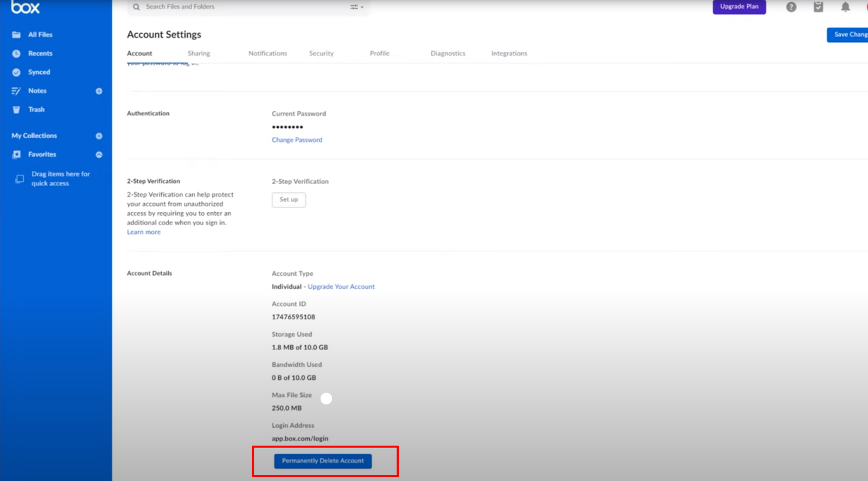Open the notifications bell icon
This screenshot has width=868, height=481.
pyautogui.click(x=845, y=7)
